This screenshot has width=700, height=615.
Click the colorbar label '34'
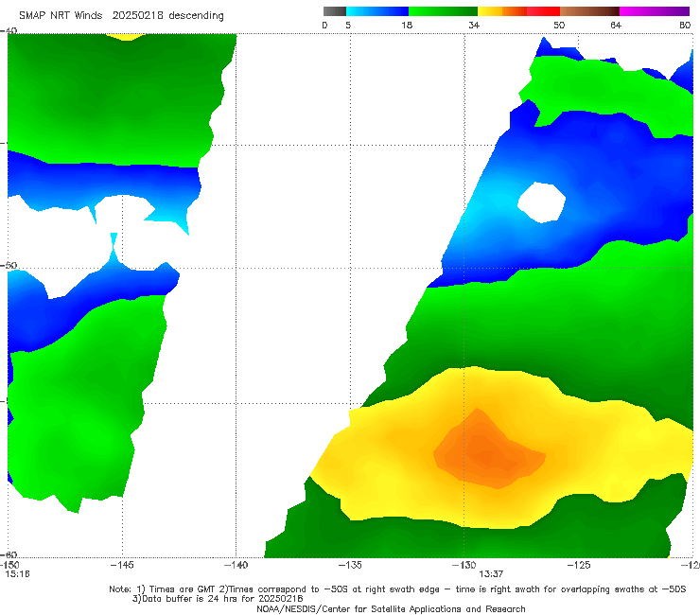[474, 26]
